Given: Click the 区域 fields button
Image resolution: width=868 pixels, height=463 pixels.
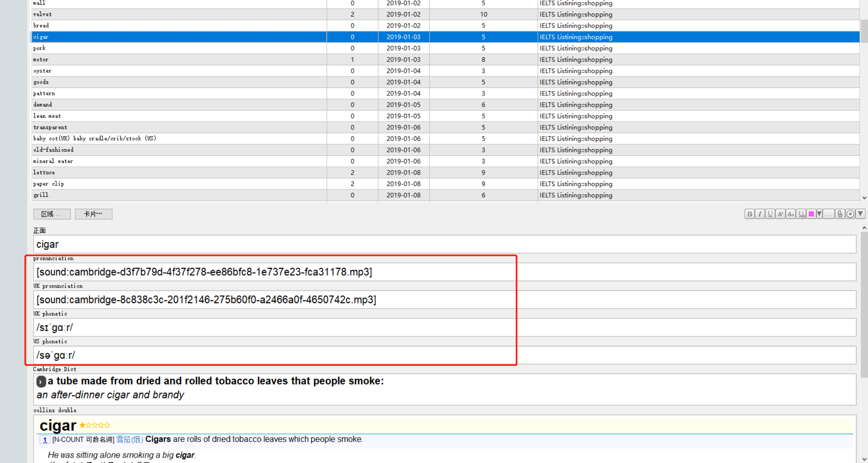Looking at the screenshot, I should pyautogui.click(x=52, y=214).
